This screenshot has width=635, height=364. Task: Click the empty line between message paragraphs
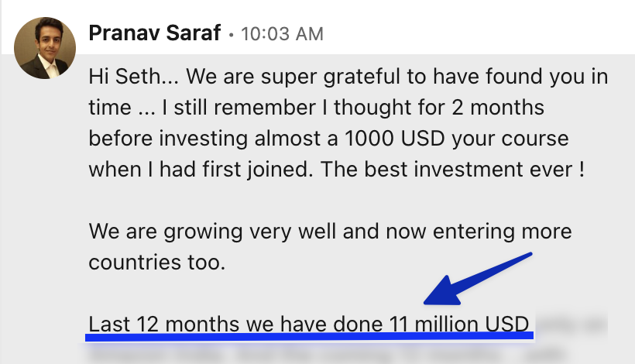[310, 200]
